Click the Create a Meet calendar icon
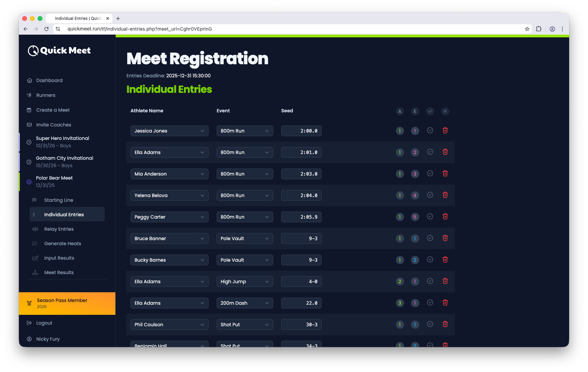The height and width of the screenshot is (372, 588). (x=30, y=110)
